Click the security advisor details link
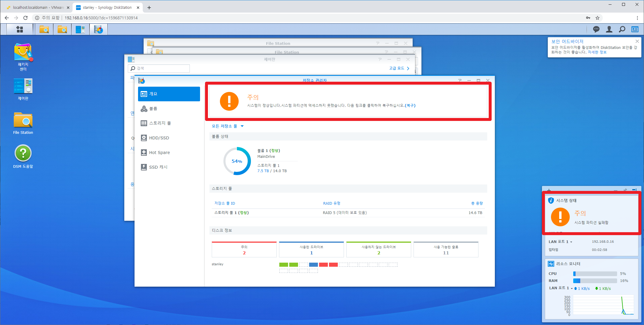Screen dimensions: 644x325 point(597,52)
